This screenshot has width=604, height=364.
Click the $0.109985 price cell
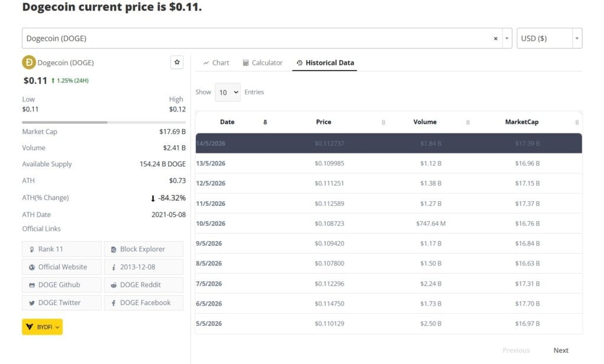329,163
